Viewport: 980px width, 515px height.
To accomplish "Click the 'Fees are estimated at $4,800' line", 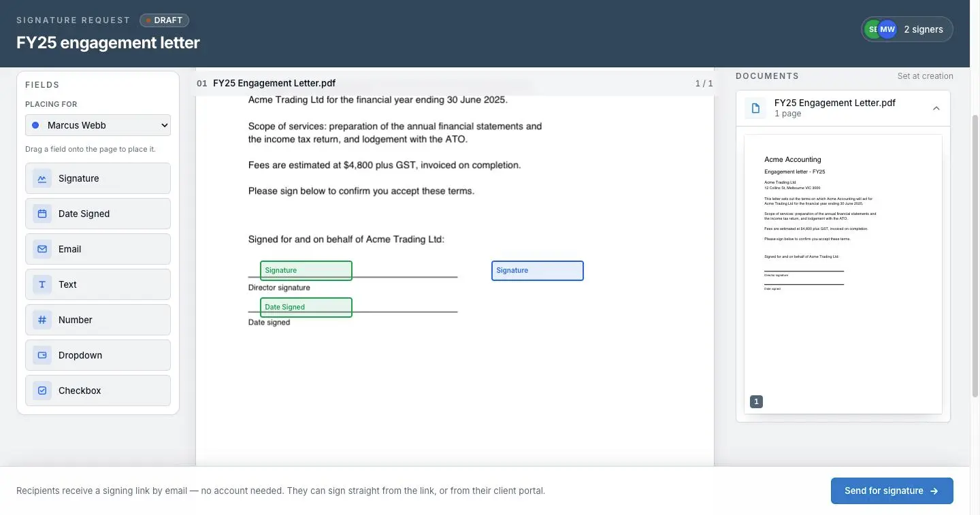I will point(385,165).
